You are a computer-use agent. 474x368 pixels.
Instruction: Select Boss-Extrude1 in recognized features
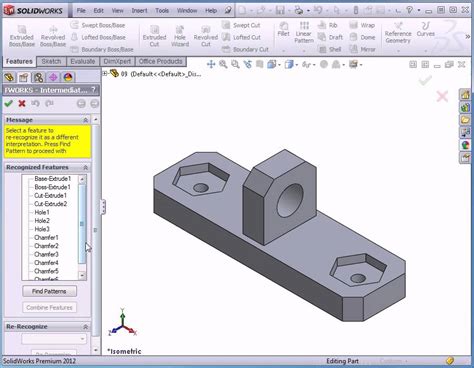(53, 187)
